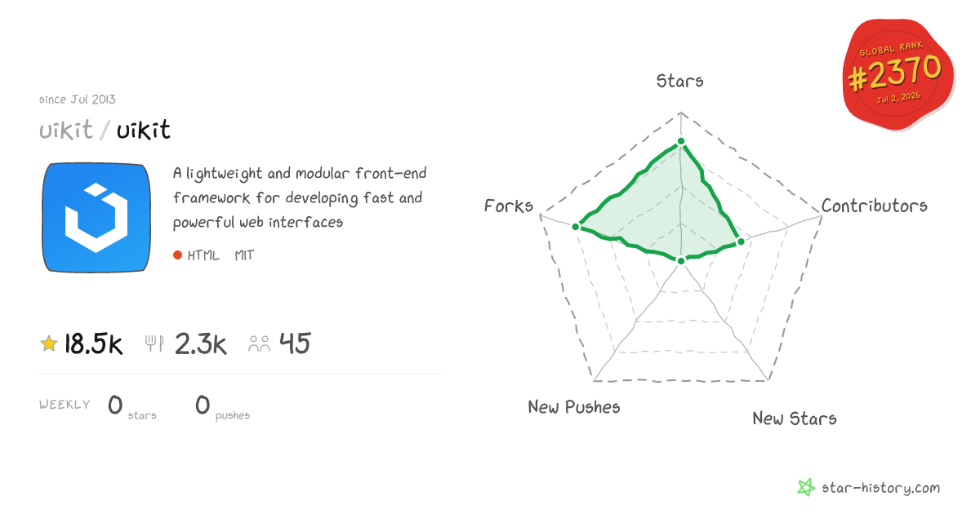Click the green star-history logo icon
Screen dimensions: 980x514
(806, 488)
